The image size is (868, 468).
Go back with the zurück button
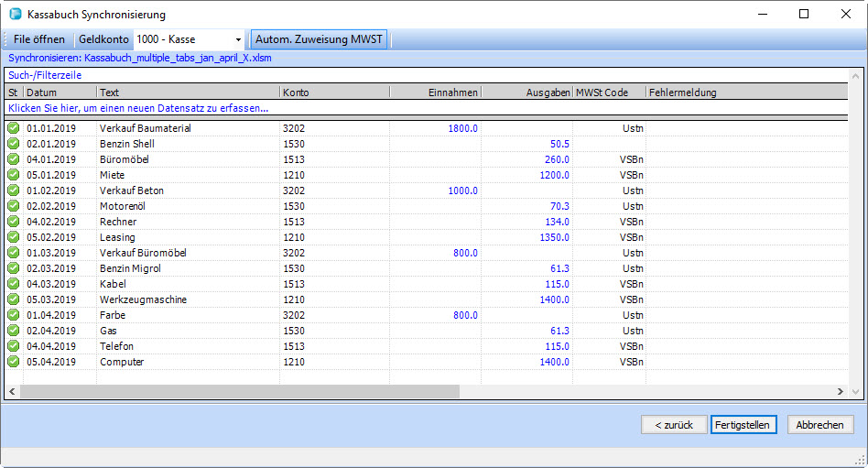tap(674, 425)
